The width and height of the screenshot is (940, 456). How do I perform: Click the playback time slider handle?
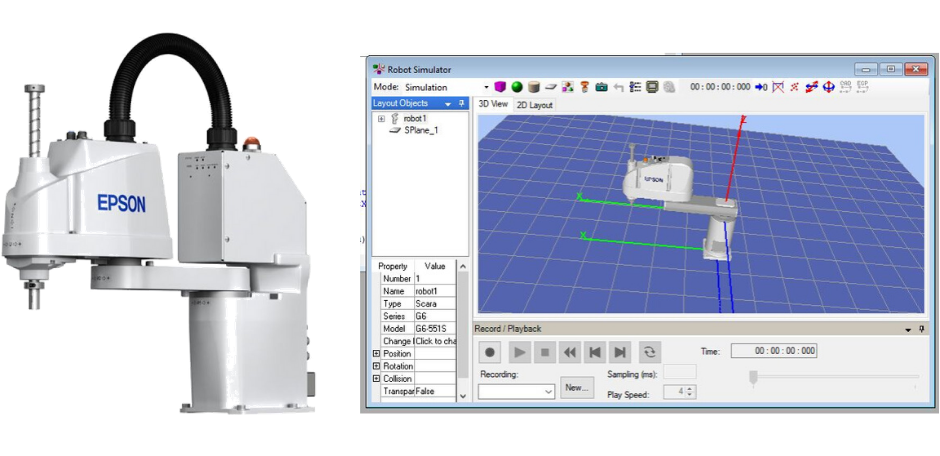click(x=753, y=377)
